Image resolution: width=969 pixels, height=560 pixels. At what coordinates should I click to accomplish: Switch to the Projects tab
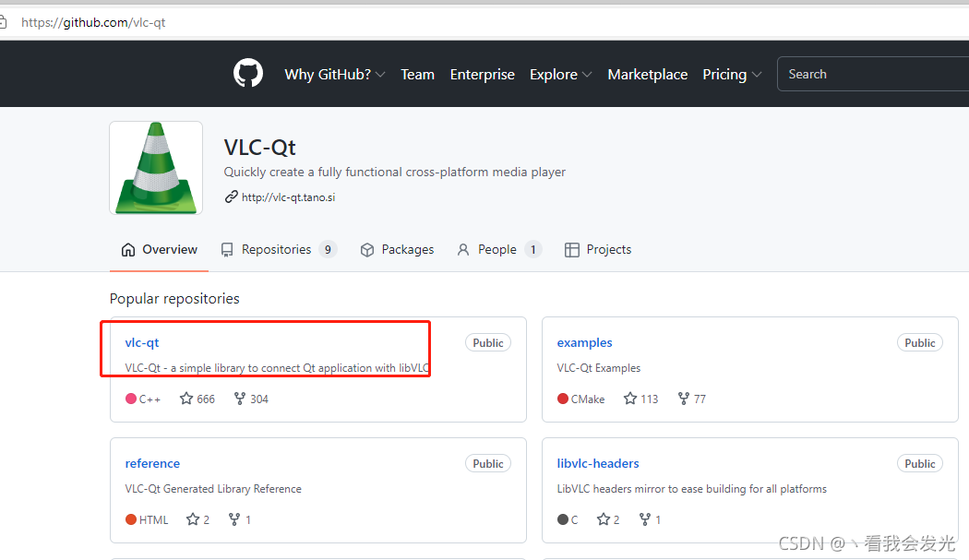click(598, 250)
